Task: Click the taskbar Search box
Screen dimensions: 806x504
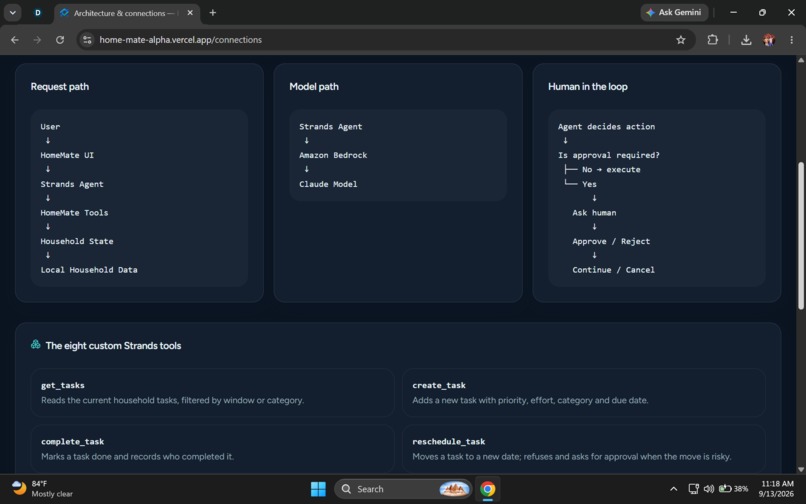Action: point(402,489)
